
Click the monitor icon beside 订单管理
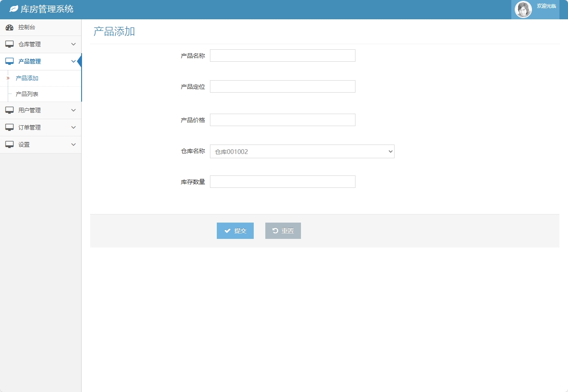click(9, 127)
